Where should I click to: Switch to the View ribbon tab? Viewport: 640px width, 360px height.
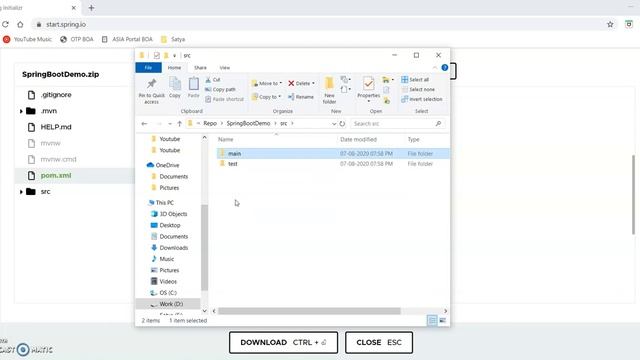[224, 68]
